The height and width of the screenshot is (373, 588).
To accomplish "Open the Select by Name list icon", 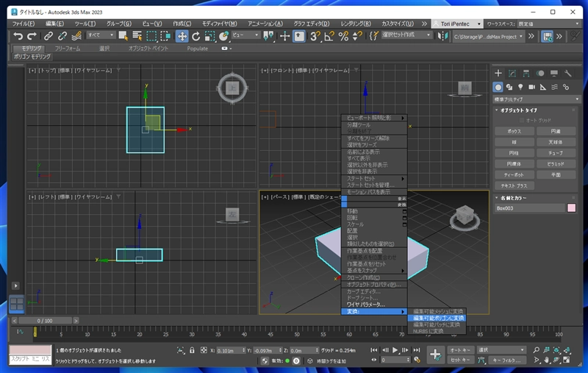I will point(137,36).
